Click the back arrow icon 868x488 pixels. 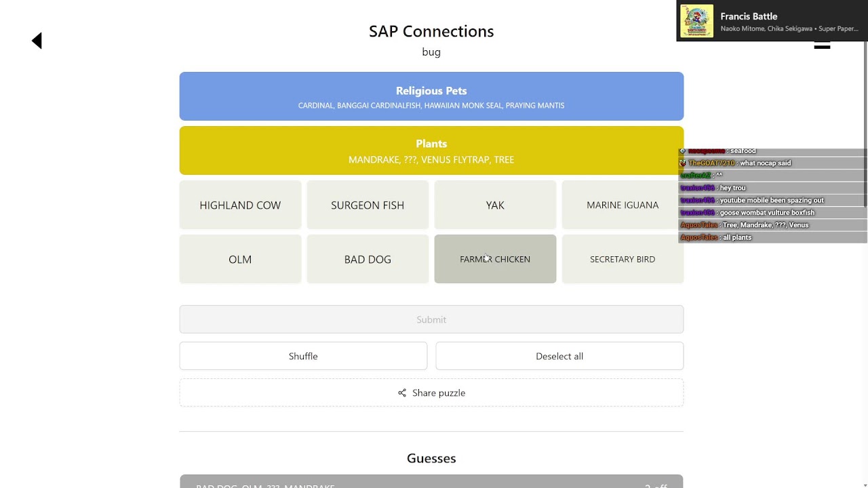coord(37,41)
